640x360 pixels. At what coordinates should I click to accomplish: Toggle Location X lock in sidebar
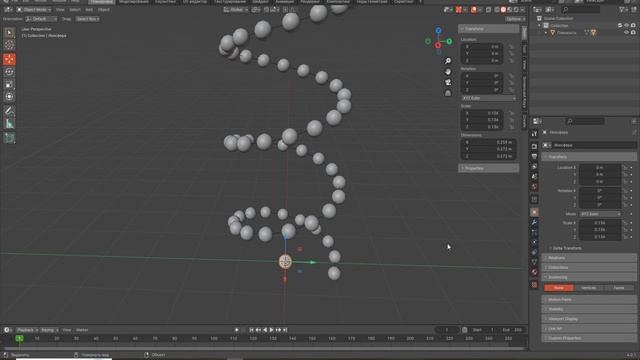coord(511,47)
